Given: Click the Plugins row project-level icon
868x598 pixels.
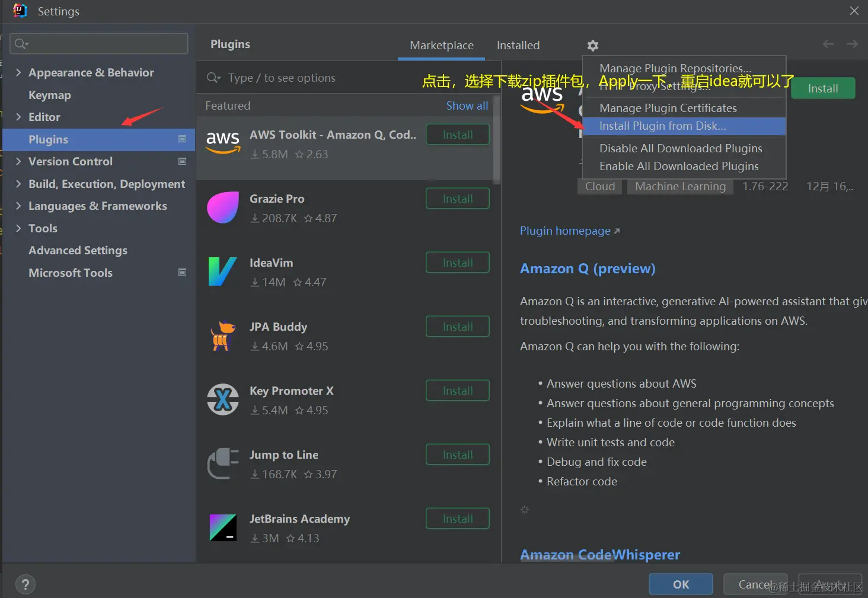Looking at the screenshot, I should [183, 139].
